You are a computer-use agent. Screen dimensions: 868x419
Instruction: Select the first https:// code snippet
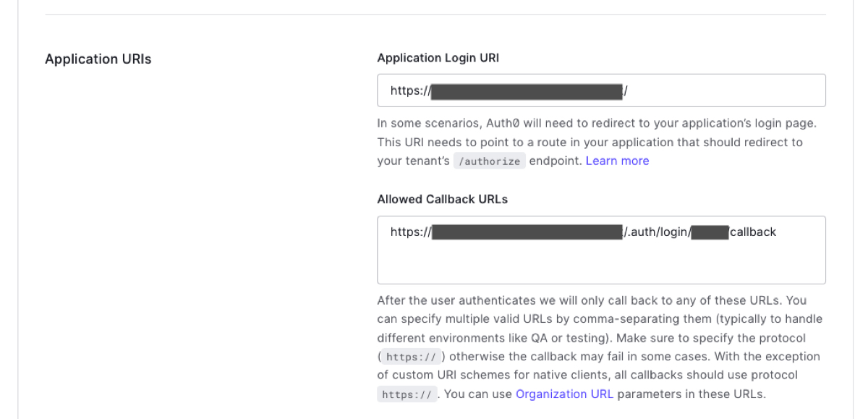pos(412,356)
